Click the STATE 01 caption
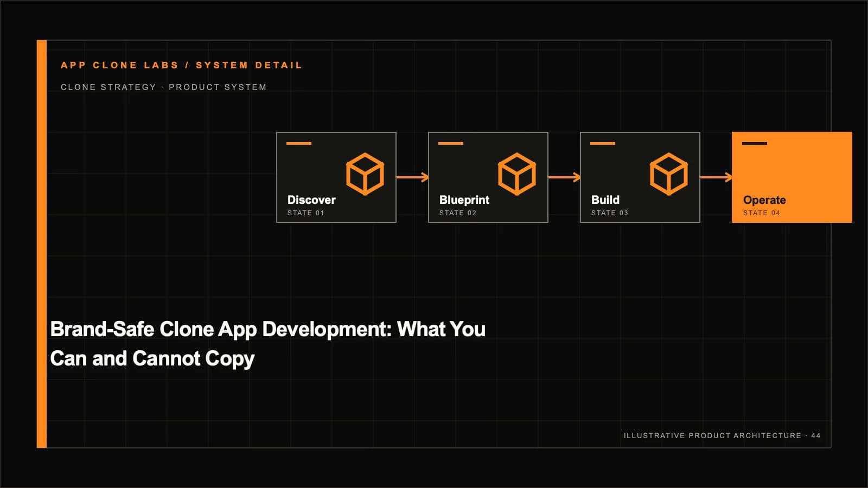Screen dimensions: 868x488 pyautogui.click(x=306, y=213)
